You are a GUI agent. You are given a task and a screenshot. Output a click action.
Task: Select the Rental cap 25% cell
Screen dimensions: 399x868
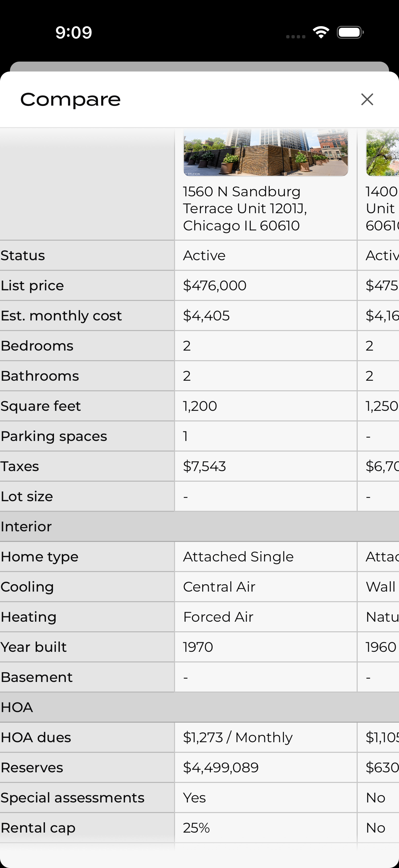196,828
